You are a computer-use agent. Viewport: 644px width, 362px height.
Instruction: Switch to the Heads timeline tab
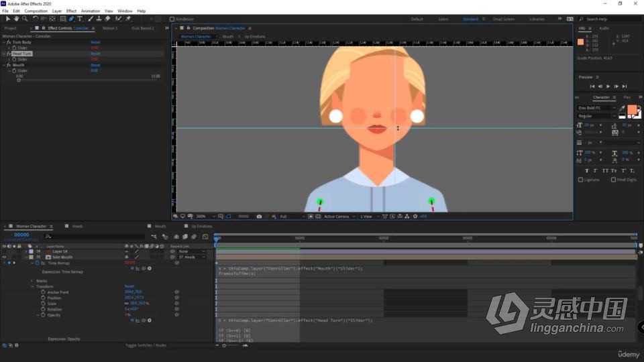(77, 226)
